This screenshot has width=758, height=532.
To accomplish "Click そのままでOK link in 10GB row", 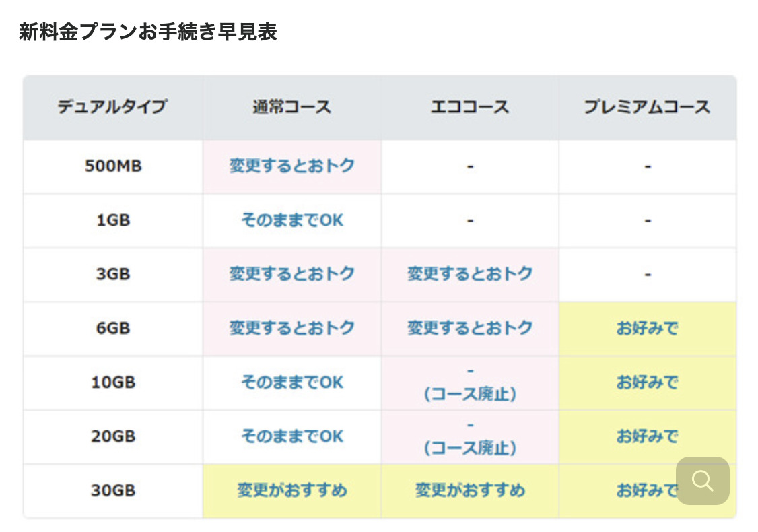I will 291,382.
